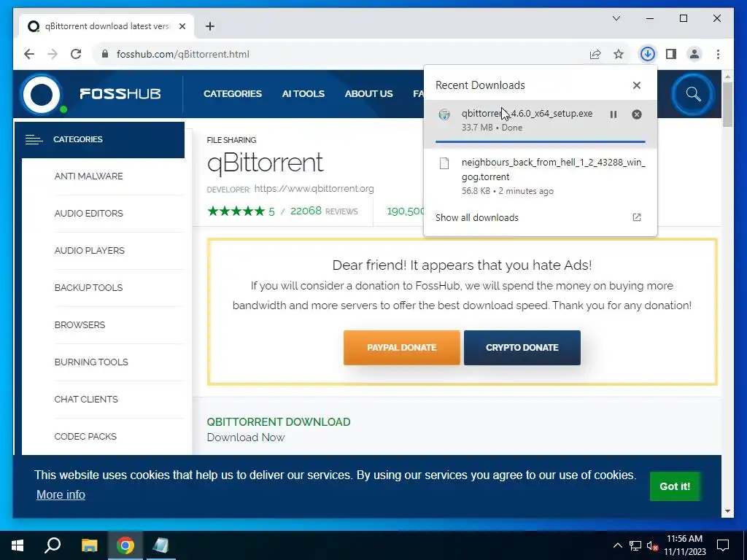Click the muted volume tray icon
The image size is (747, 560).
(652, 545)
